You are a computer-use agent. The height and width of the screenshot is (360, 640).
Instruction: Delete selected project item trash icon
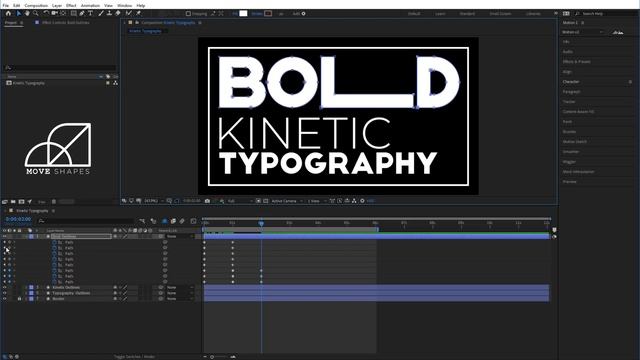pyautogui.click(x=54, y=202)
